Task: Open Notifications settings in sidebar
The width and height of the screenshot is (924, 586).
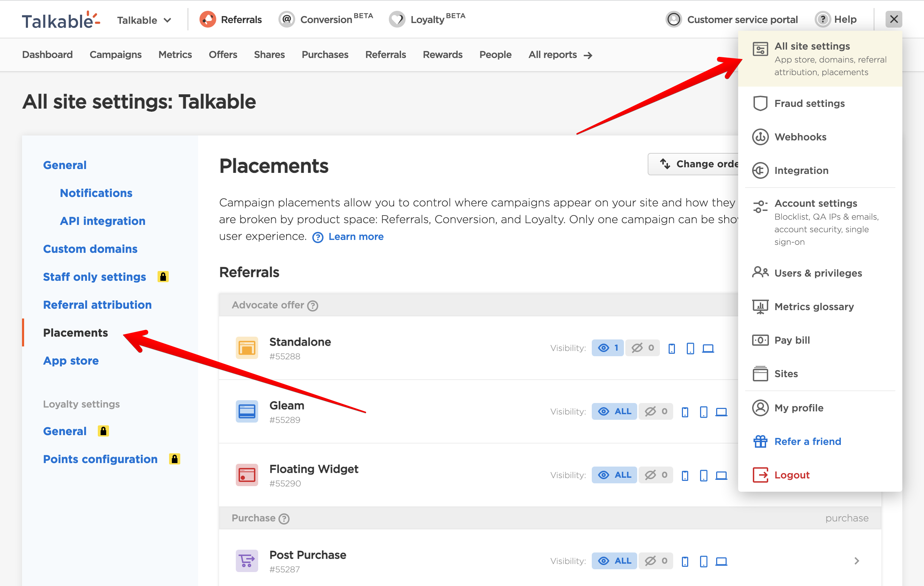Action: (96, 193)
